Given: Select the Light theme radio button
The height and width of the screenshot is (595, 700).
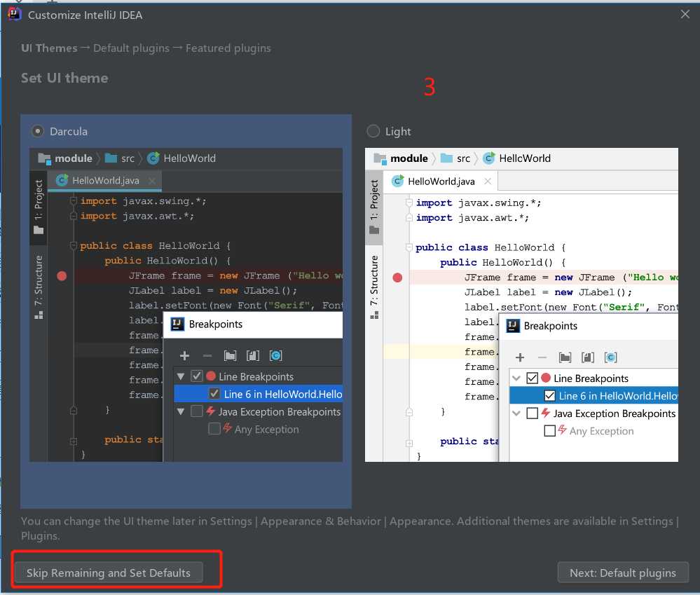Looking at the screenshot, I should pyautogui.click(x=373, y=131).
